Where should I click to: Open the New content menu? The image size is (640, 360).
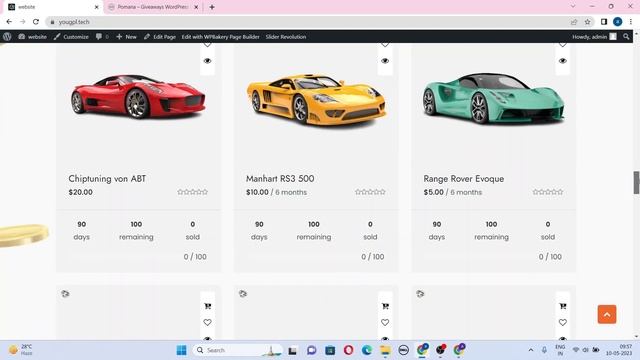[126, 37]
